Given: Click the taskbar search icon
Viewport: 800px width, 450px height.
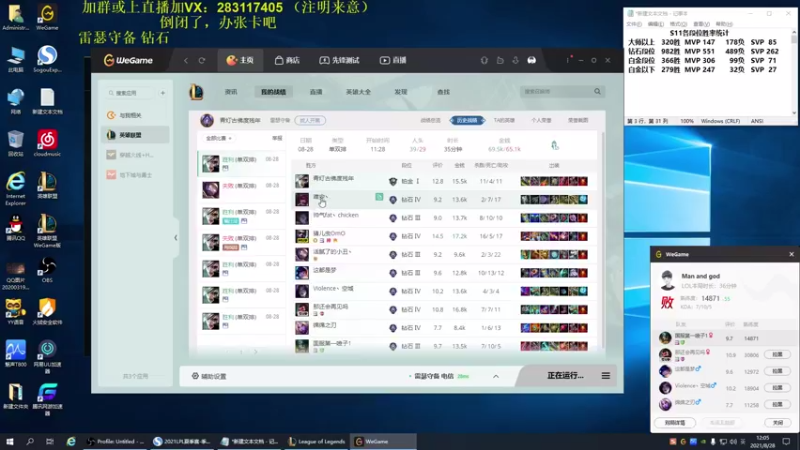Looking at the screenshot, I should click(30, 441).
